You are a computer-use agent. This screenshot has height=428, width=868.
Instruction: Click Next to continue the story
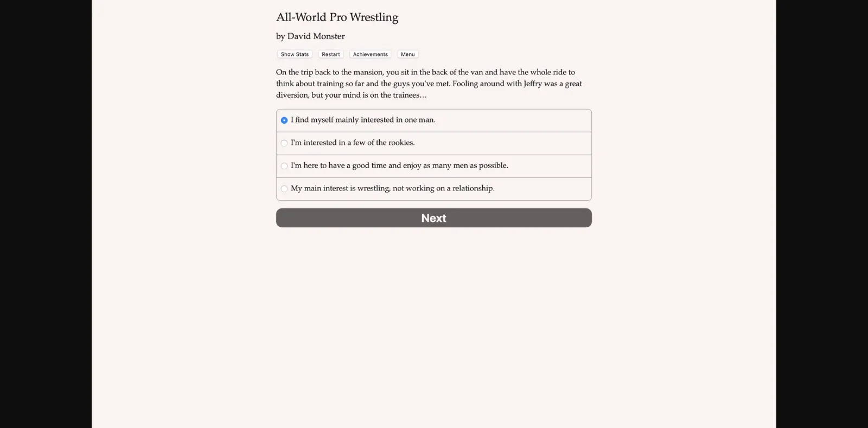433,218
